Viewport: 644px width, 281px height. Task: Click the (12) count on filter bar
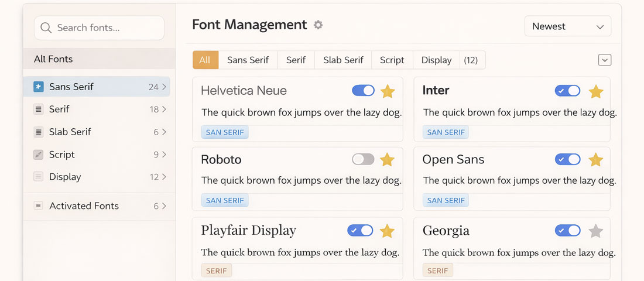point(471,60)
